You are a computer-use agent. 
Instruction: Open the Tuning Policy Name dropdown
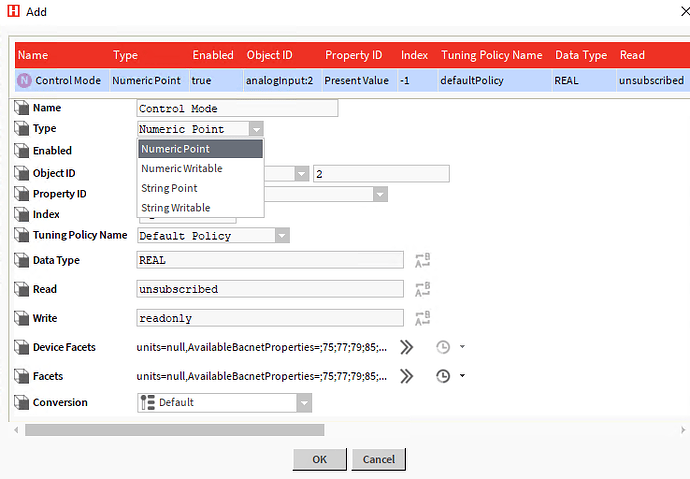(x=282, y=236)
